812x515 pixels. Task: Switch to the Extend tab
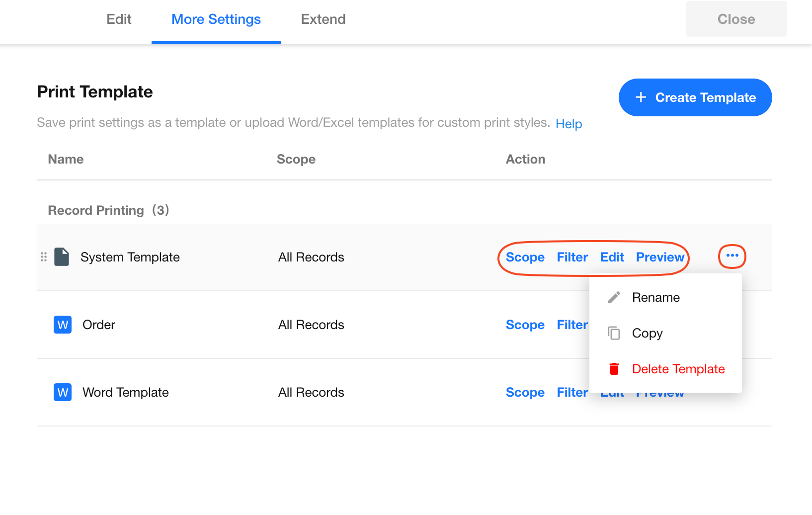pyautogui.click(x=323, y=19)
